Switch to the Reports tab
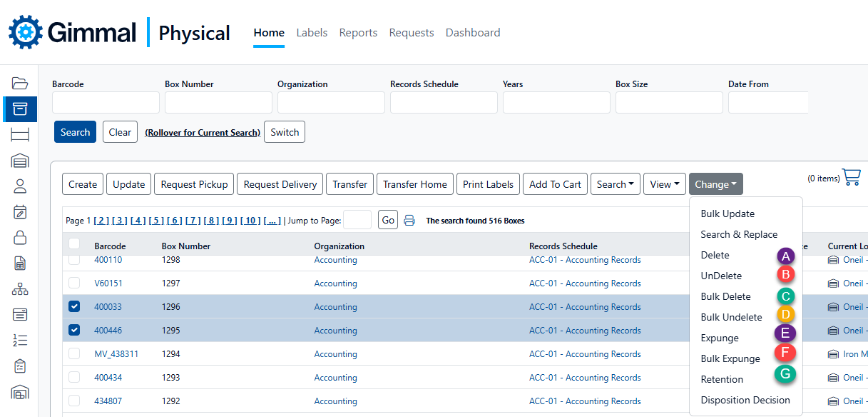The image size is (868, 417). click(358, 33)
